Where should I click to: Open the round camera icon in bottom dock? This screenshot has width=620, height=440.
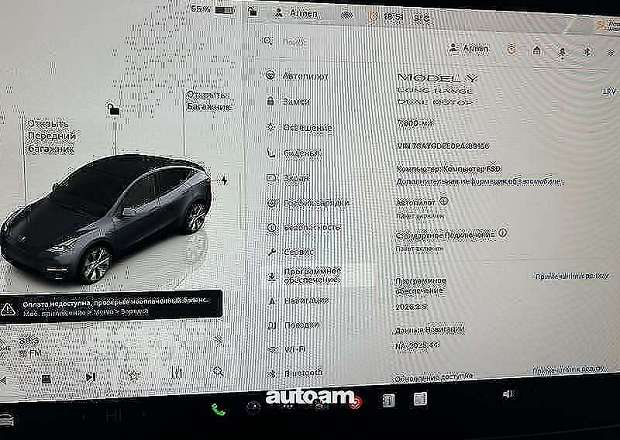(x=253, y=407)
